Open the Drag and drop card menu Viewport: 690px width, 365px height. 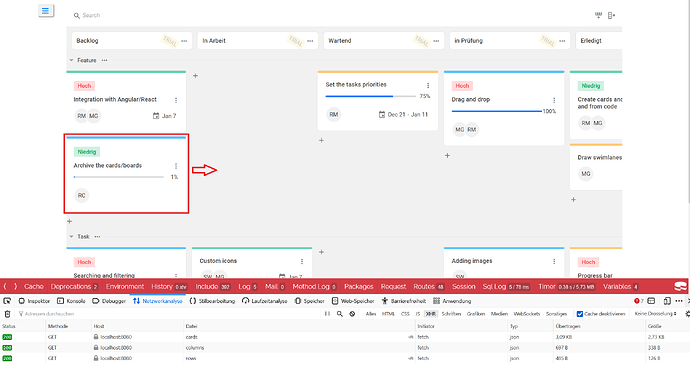pyautogui.click(x=554, y=100)
